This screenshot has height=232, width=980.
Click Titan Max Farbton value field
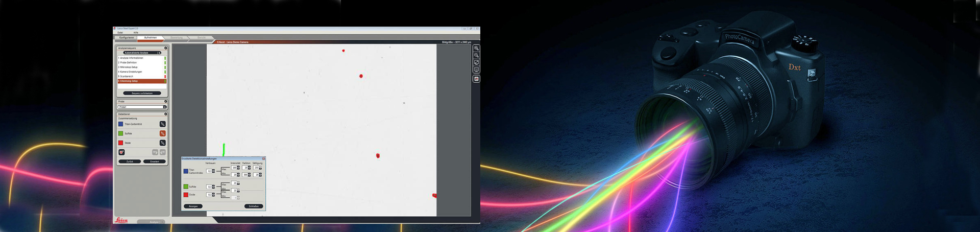point(245,168)
